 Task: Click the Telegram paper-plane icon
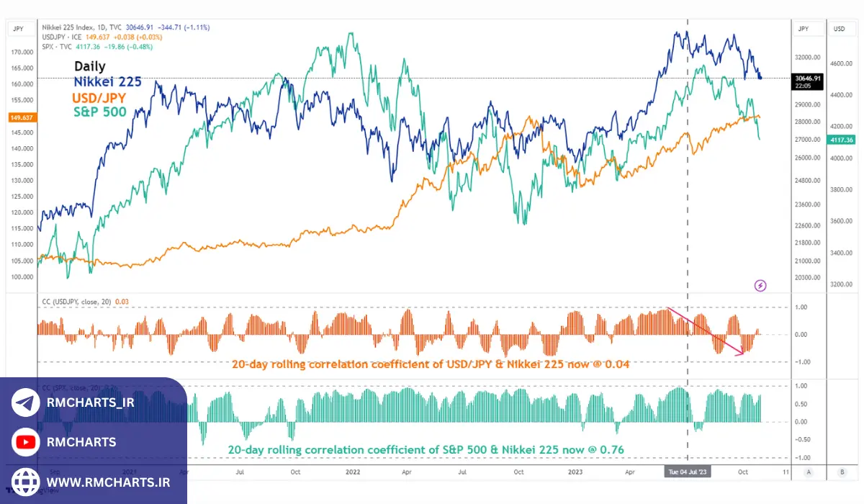(25, 403)
